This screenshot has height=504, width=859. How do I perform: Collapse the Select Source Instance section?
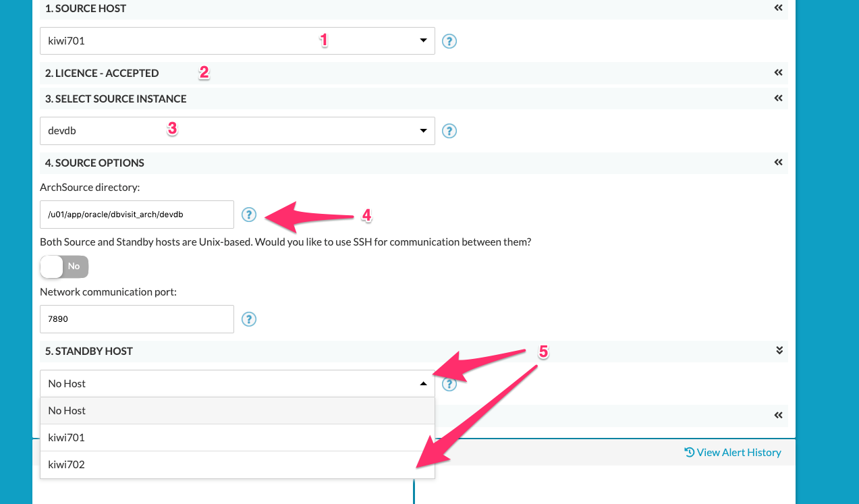[x=779, y=99]
